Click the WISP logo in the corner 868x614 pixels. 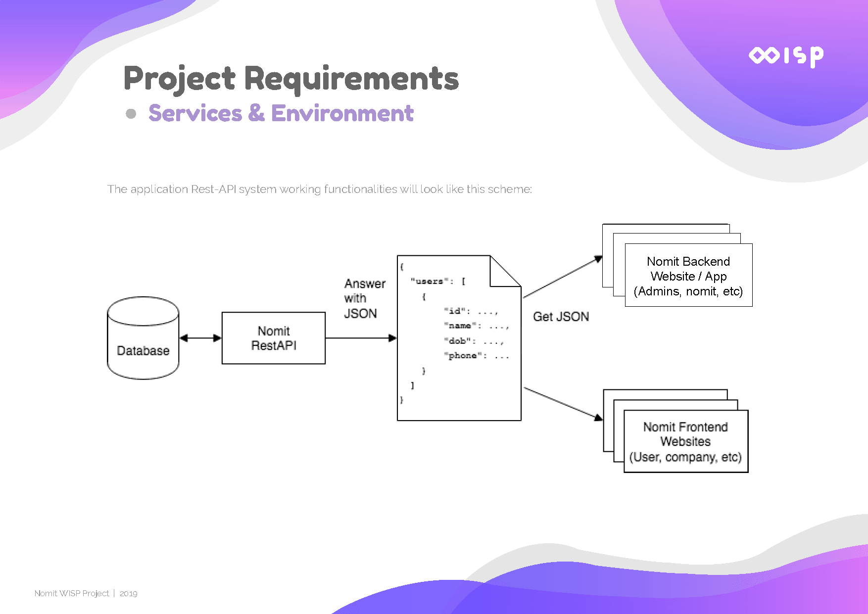[786, 56]
